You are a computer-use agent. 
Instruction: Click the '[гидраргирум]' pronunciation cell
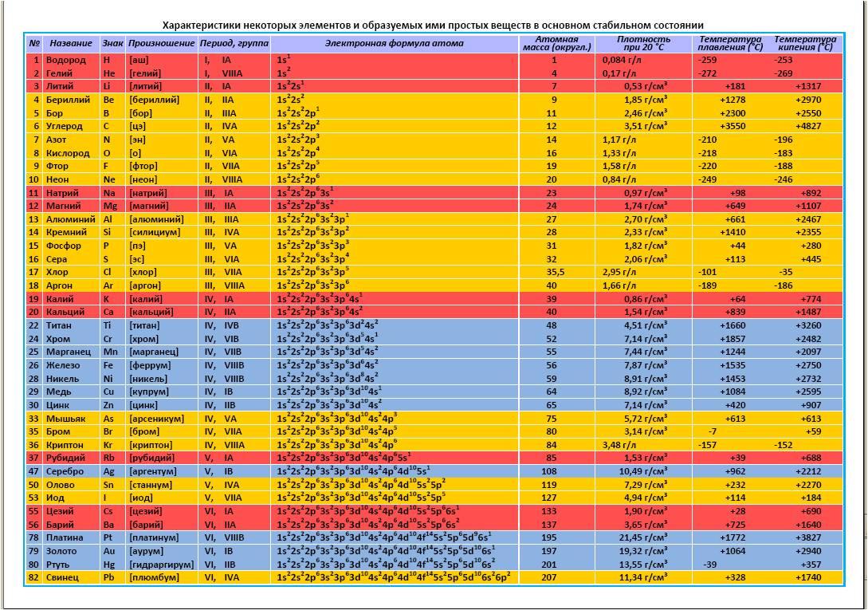161,565
